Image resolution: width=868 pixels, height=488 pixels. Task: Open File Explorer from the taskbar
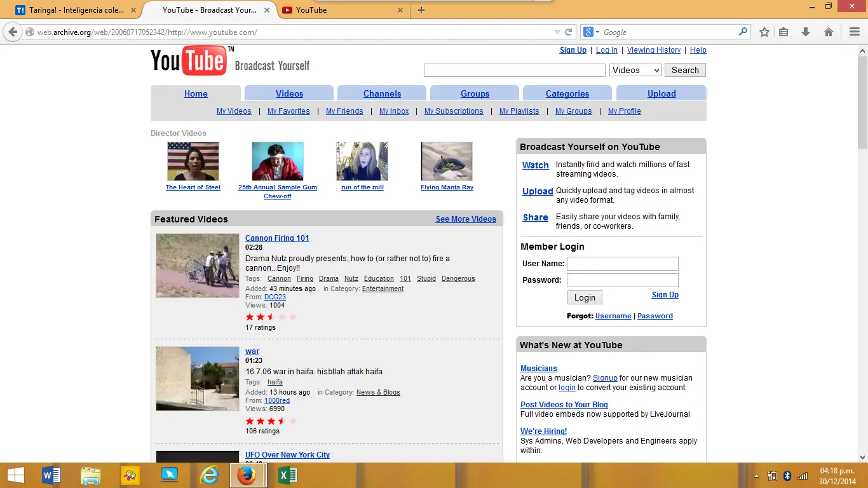pos(91,475)
